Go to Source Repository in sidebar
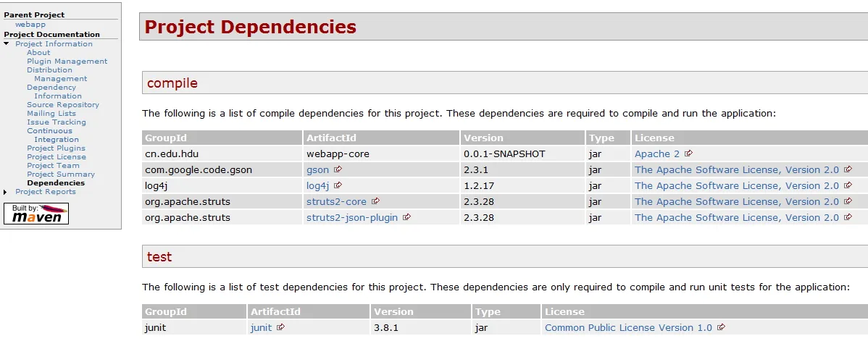The image size is (868, 349). click(x=63, y=105)
